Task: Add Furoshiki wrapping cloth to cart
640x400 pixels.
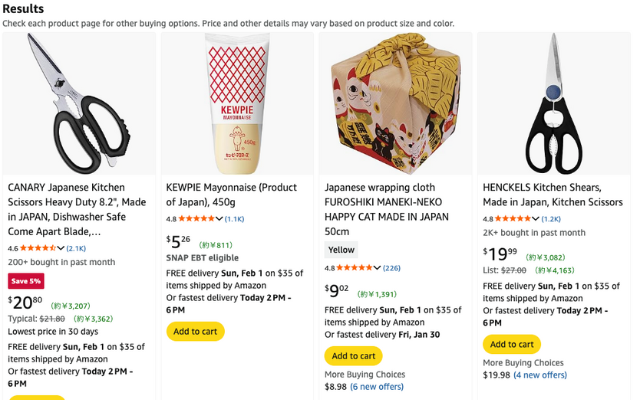Action: 353,355
